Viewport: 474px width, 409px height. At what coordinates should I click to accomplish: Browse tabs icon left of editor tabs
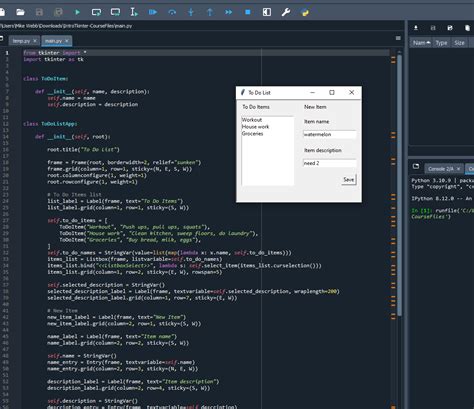click(x=2, y=38)
